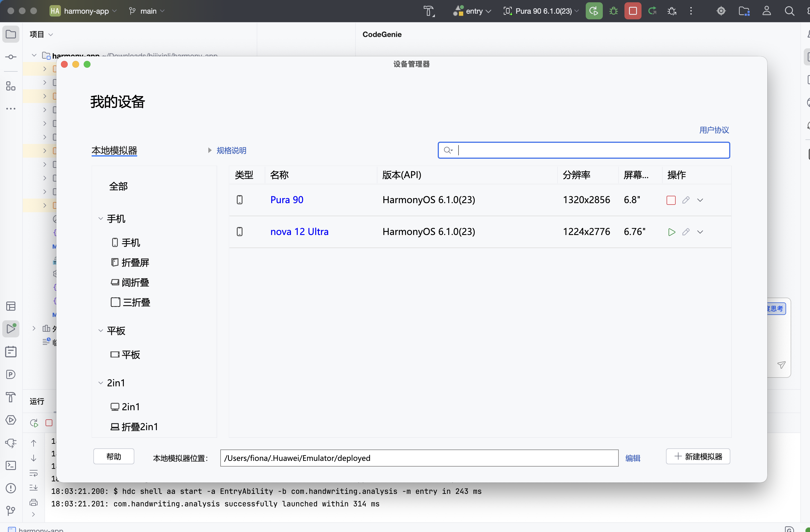Open the more actions vertical dots menu

690,11
